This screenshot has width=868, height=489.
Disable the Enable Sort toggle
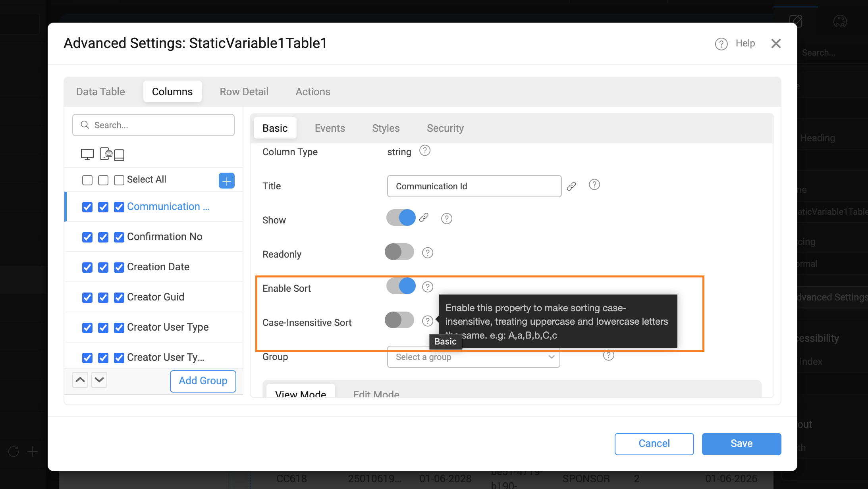tap(401, 286)
